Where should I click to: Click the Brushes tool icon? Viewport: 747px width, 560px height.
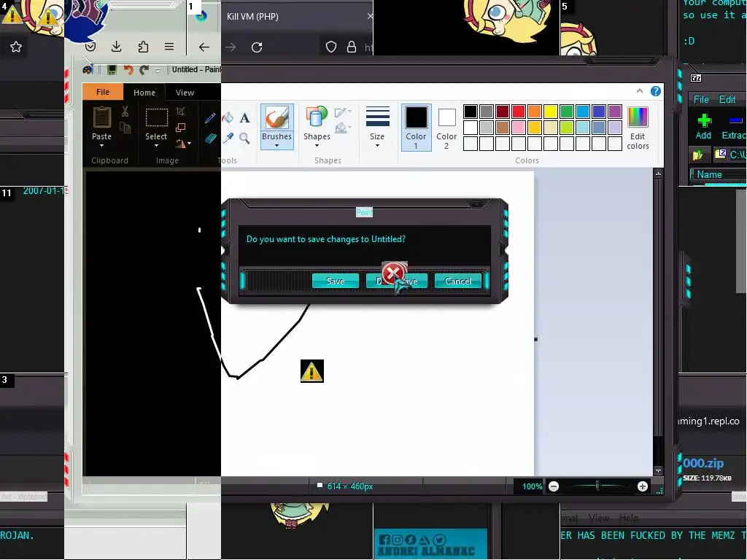pos(276,117)
